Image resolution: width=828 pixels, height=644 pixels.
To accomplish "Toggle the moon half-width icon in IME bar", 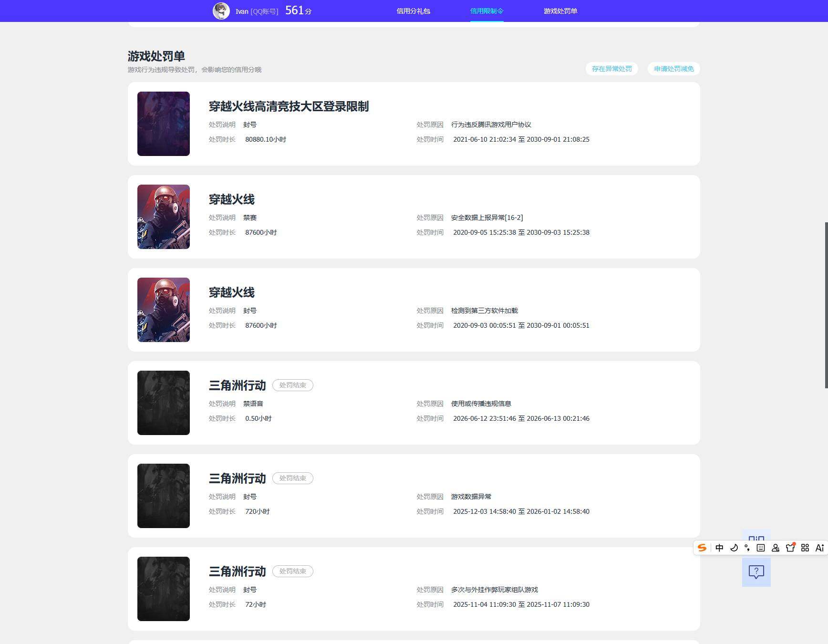I will click(x=734, y=548).
